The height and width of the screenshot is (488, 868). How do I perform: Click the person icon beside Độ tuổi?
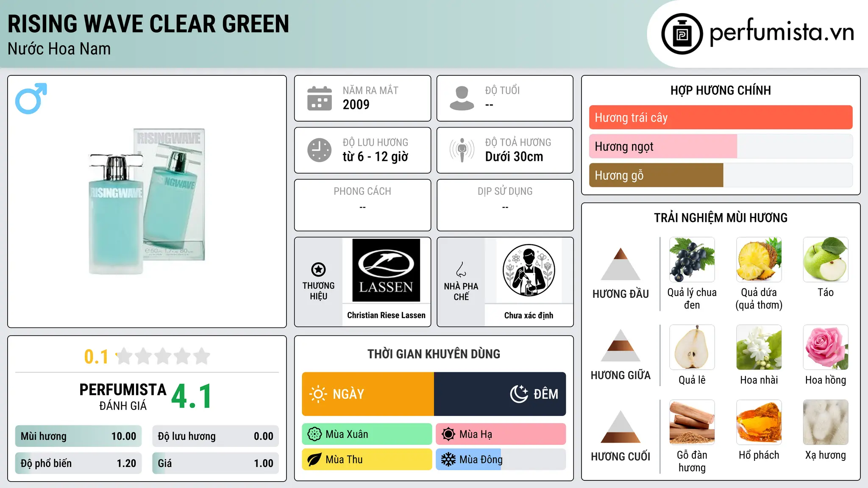point(462,98)
